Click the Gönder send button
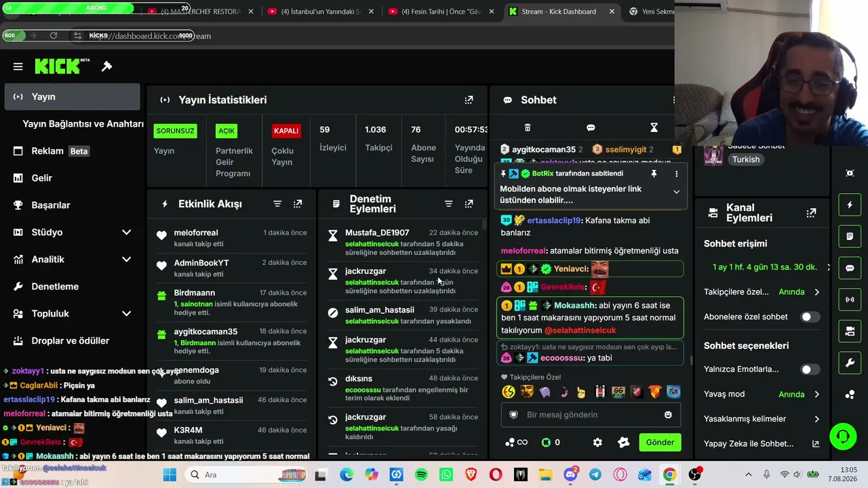Viewport: 868px width, 488px height. coord(660,443)
